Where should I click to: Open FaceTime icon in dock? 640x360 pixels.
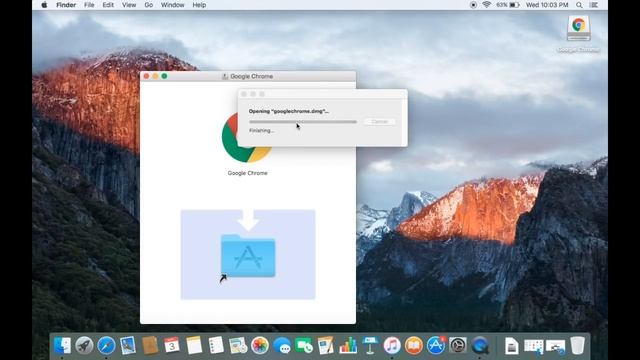click(x=304, y=346)
